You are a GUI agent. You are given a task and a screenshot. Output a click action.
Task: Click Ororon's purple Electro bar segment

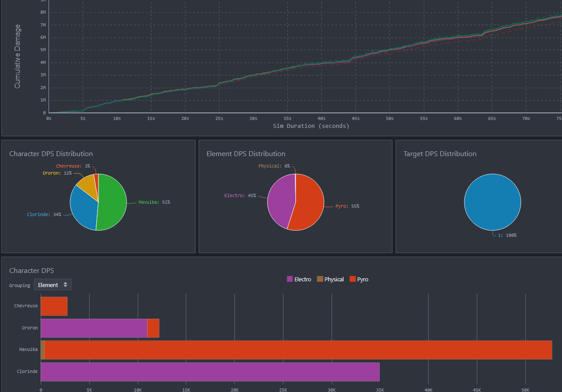[94, 328]
